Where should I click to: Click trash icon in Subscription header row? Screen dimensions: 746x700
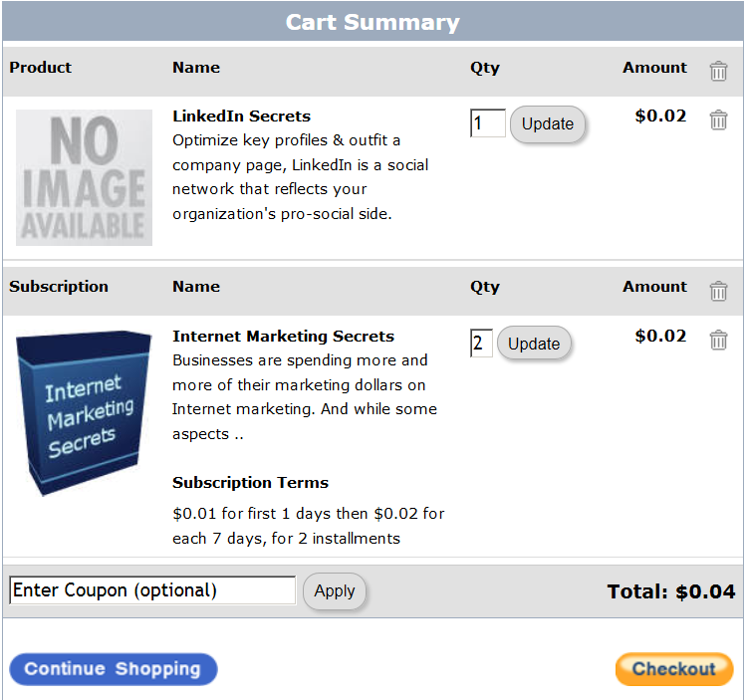pyautogui.click(x=718, y=291)
